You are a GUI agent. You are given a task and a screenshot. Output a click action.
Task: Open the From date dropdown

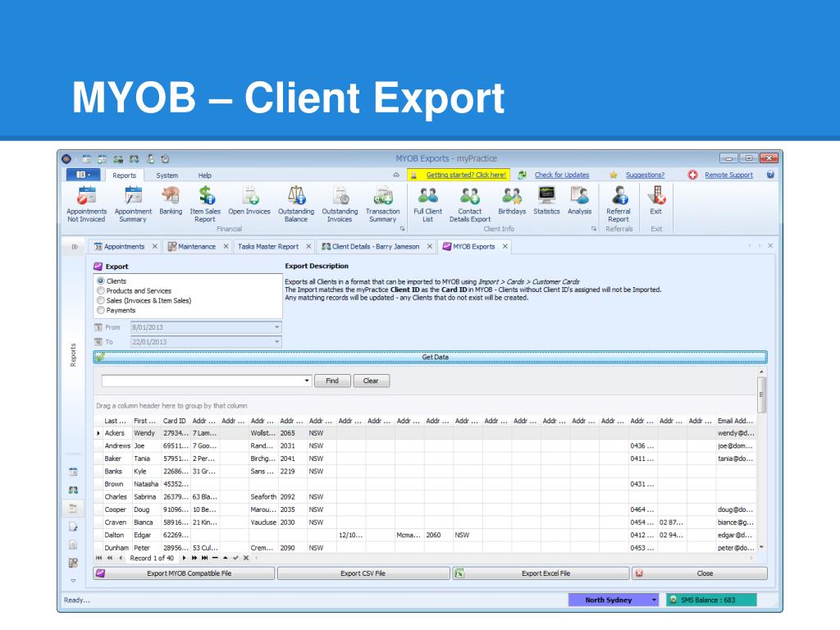coord(277,327)
